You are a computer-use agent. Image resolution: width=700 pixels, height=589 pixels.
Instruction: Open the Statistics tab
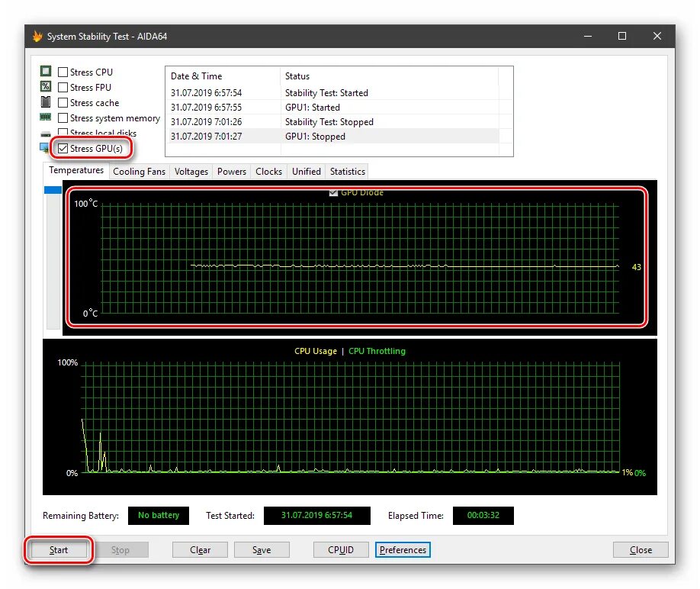pyautogui.click(x=347, y=172)
